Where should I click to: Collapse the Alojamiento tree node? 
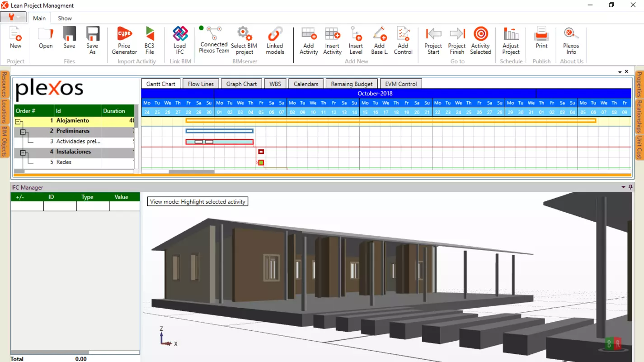[19, 121]
